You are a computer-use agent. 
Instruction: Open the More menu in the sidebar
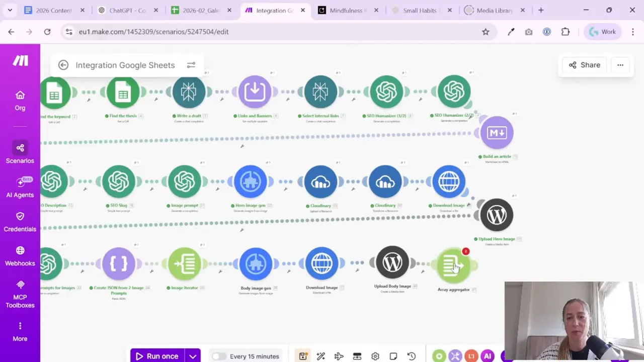click(20, 331)
